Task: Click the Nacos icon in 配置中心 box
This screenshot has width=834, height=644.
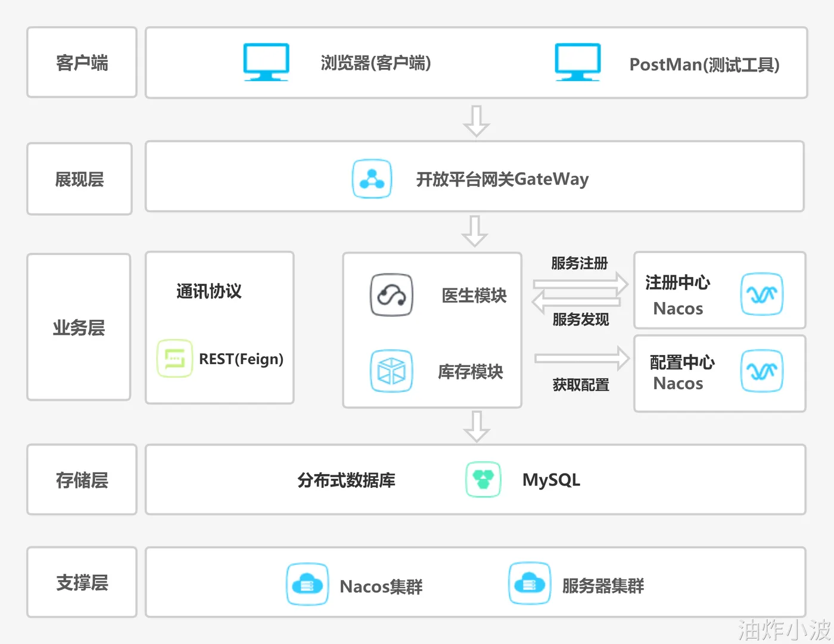Action: (761, 371)
